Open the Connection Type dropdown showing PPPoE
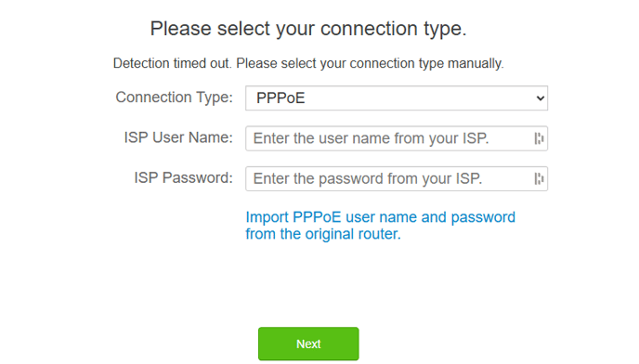This screenshot has height=364, width=639. coord(397,97)
